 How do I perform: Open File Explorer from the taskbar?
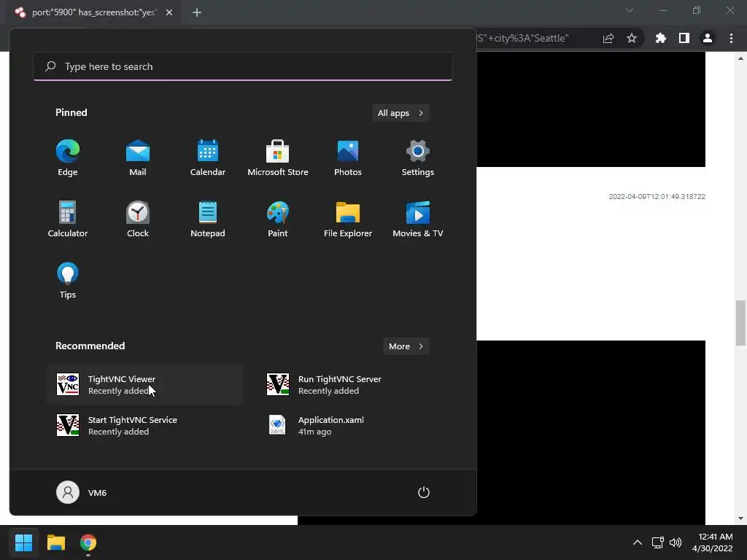point(56,542)
